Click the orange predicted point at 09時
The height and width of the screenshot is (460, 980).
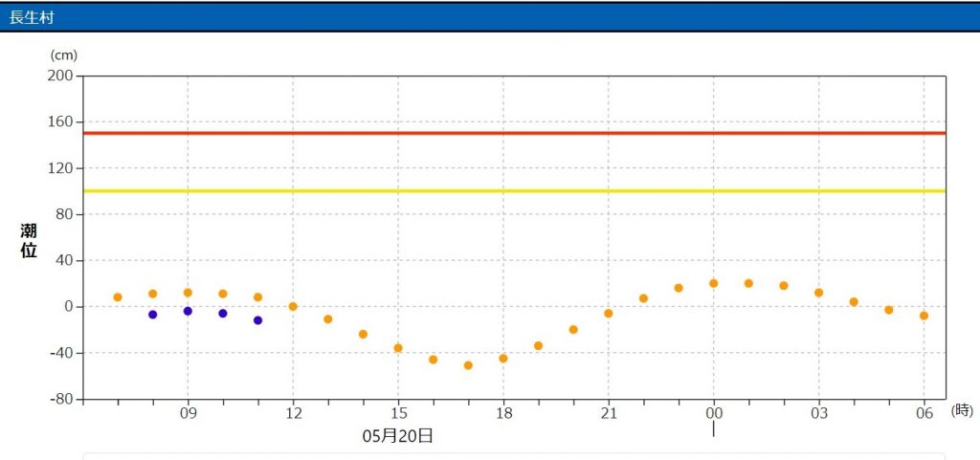click(x=188, y=293)
